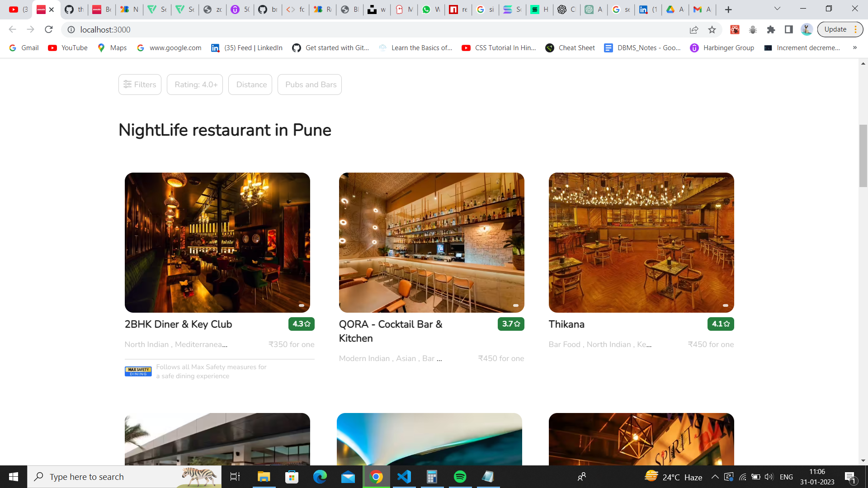The height and width of the screenshot is (488, 868).
Task: Toggle the Rating: 4.0+ filter chip
Action: (194, 84)
